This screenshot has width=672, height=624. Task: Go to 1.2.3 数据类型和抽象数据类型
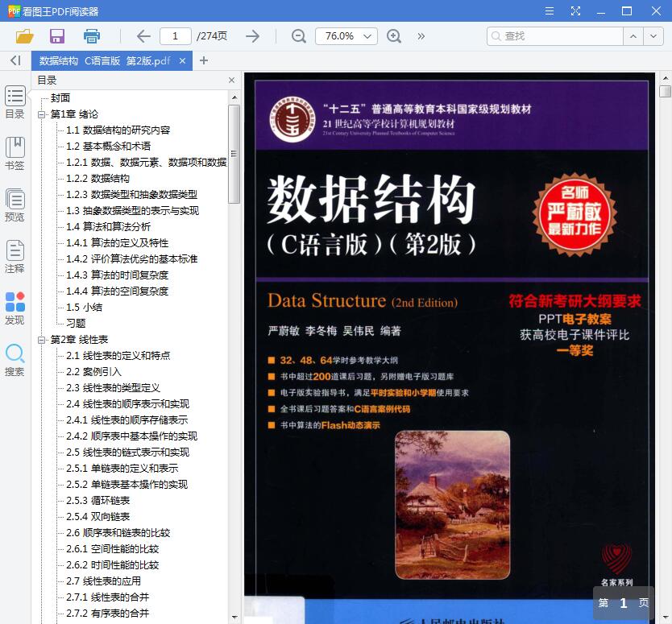click(131, 195)
